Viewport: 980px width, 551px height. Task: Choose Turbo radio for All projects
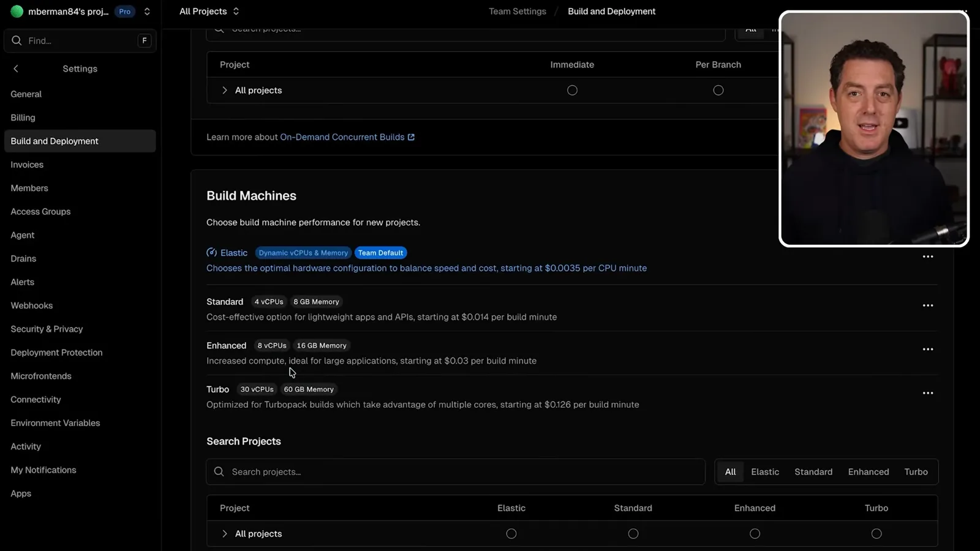click(x=876, y=534)
